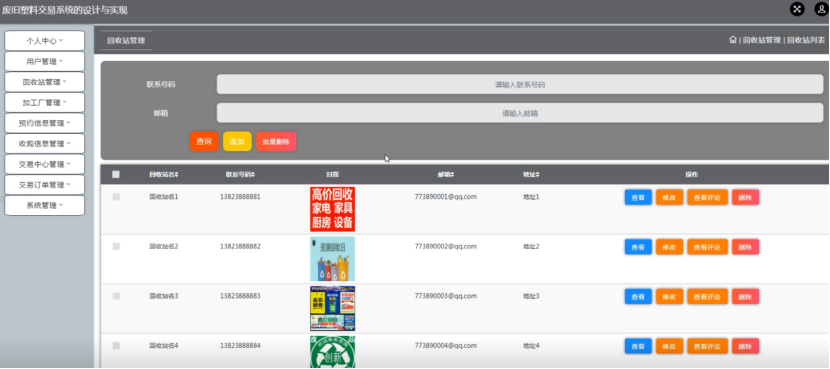Click the home icon in the breadcrumb
Screen dimensions: 830x369
pos(733,40)
